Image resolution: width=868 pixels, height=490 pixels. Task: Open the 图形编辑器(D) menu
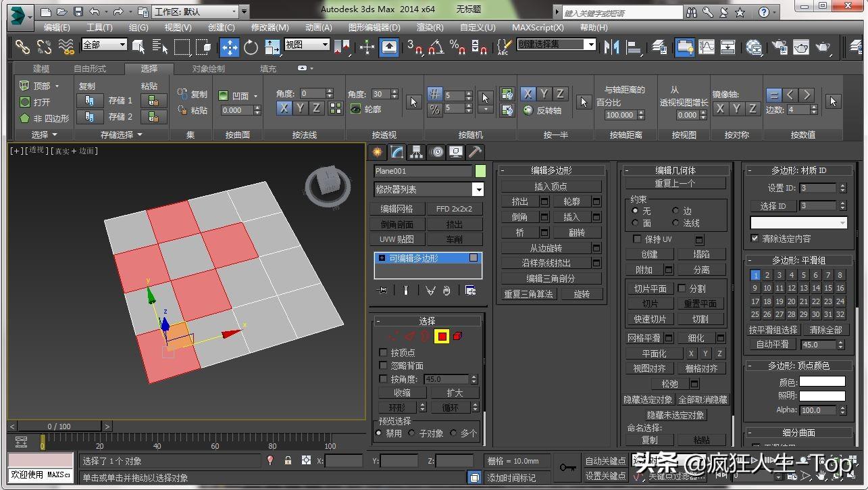[374, 28]
